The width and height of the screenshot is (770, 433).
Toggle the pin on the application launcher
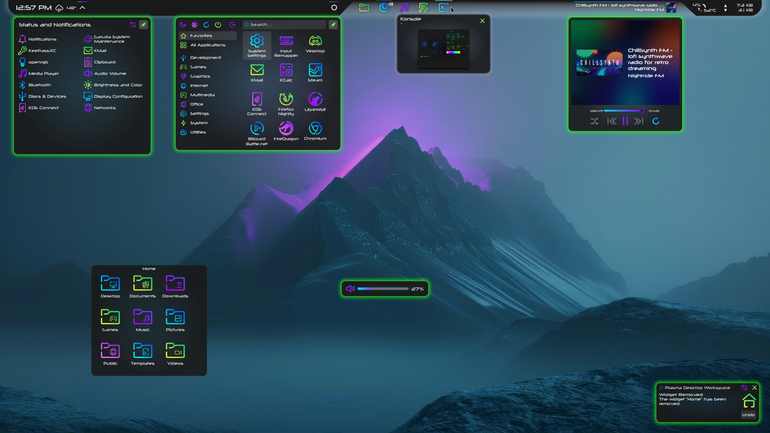tap(333, 25)
